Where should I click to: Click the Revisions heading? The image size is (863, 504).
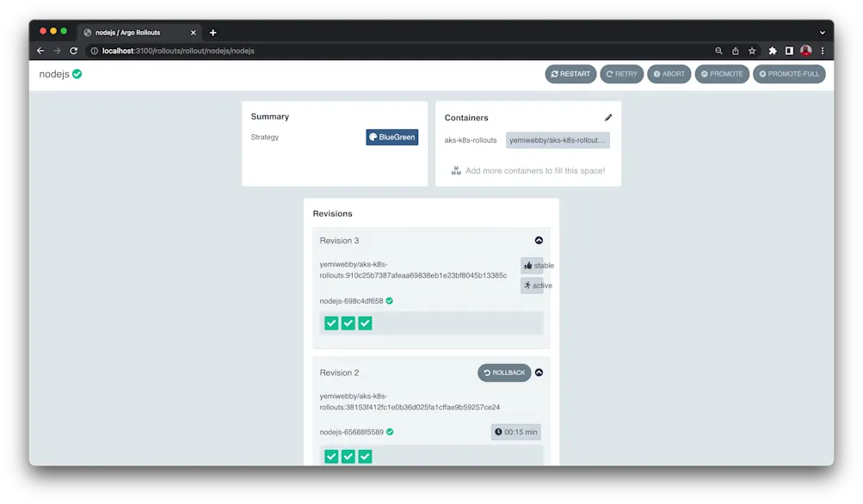click(332, 213)
